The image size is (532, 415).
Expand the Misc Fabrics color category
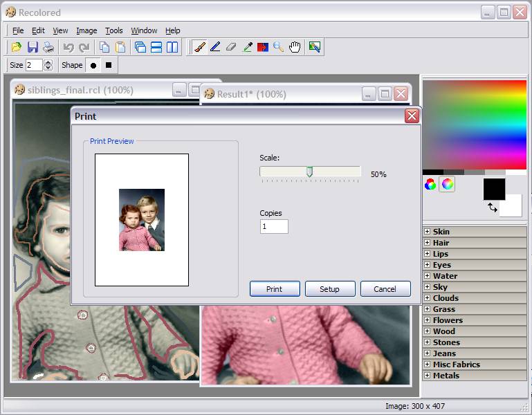click(x=427, y=364)
